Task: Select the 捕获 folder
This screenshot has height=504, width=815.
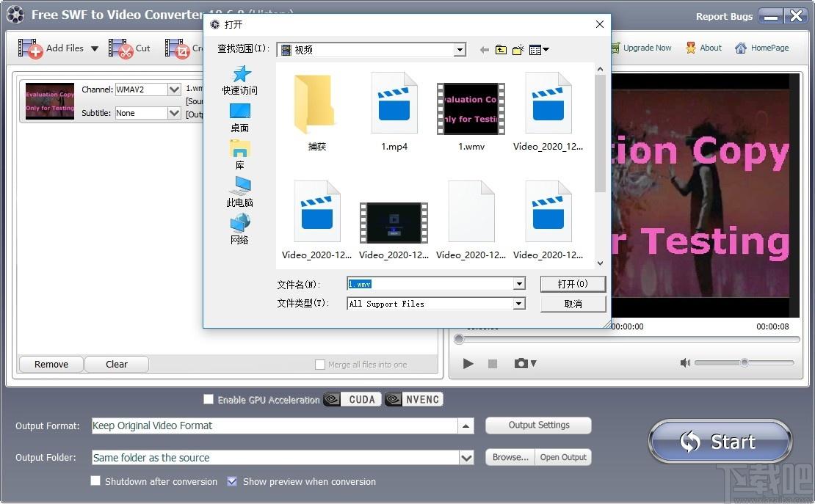Action: pos(316,112)
